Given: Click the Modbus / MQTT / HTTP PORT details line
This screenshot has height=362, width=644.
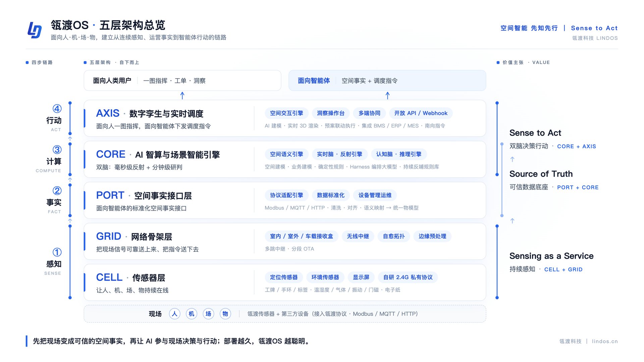Looking at the screenshot, I should 341,208.
